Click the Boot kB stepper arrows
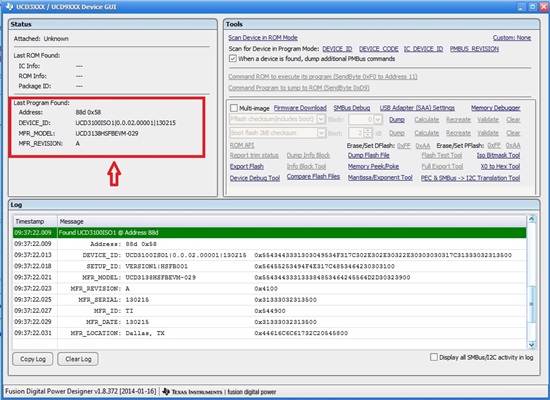The width and height of the screenshot is (550, 400). (368, 133)
